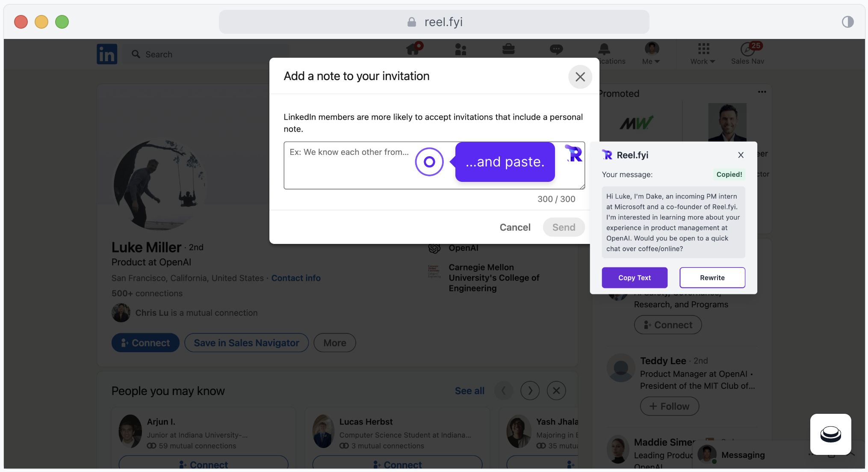Dismiss the People you may know section
Screen dimensions: 868x472
556,391
